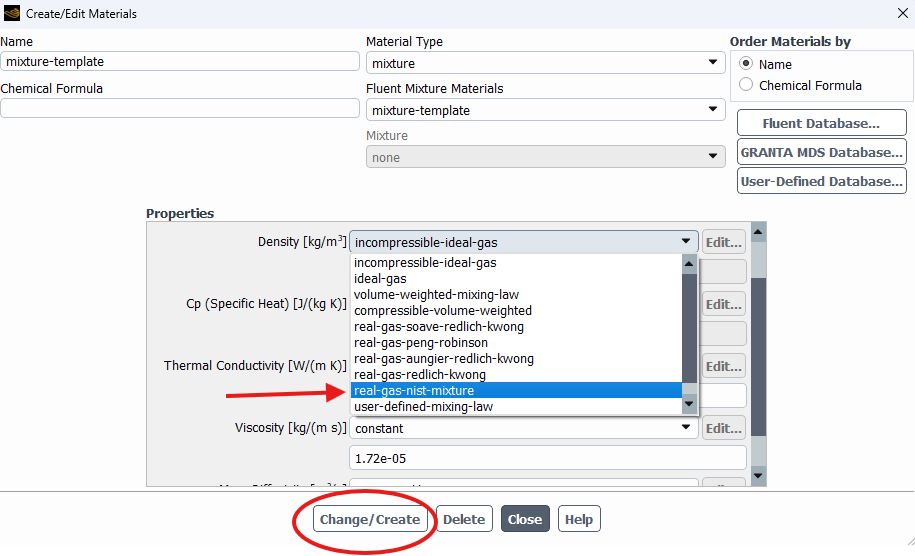
Task: Choose user-defined-mixing-law density option
Action: (x=516, y=407)
